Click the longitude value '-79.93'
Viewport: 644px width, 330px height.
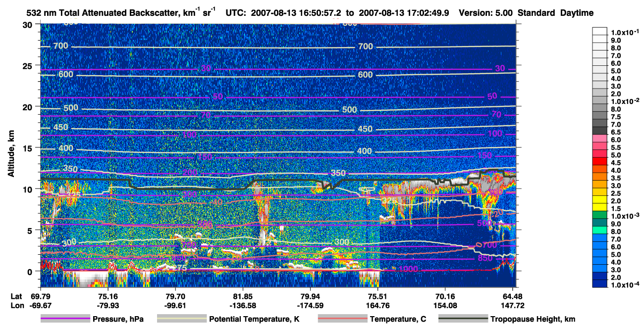pos(107,305)
